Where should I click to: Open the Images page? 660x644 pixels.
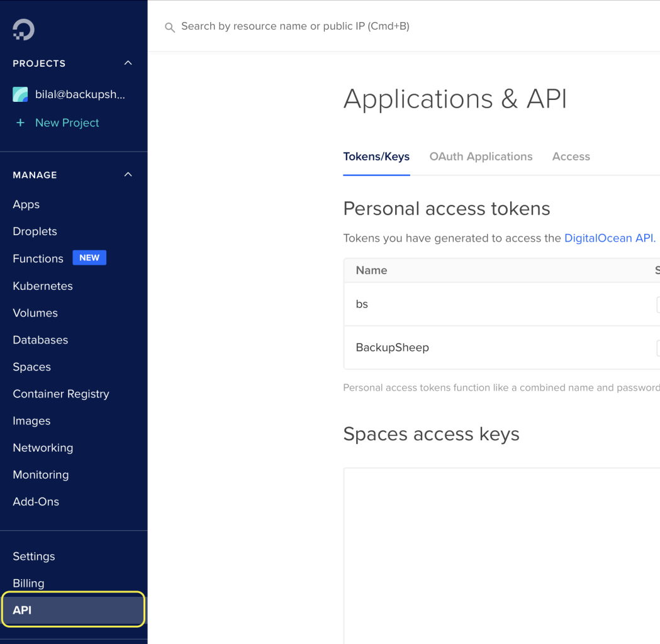(31, 421)
